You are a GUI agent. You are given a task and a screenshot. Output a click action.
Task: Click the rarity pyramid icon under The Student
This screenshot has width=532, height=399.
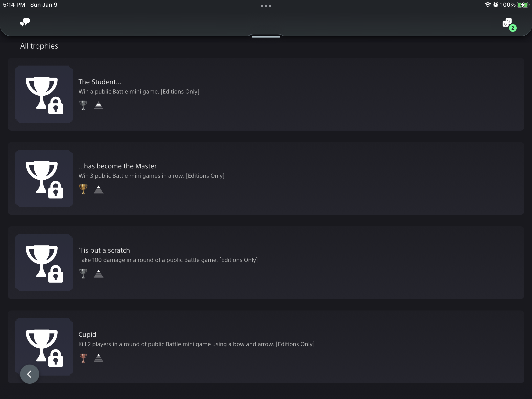99,105
